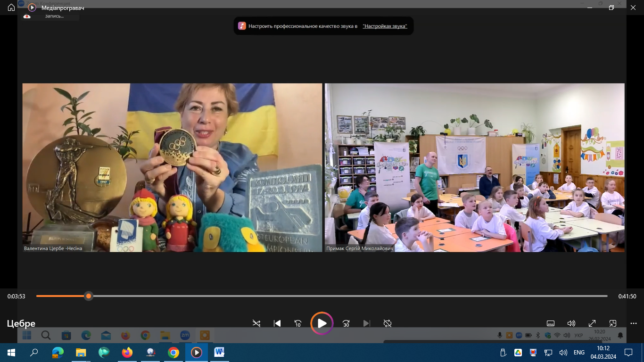
Task: Open the Windows Start menu
Action: coord(11,352)
